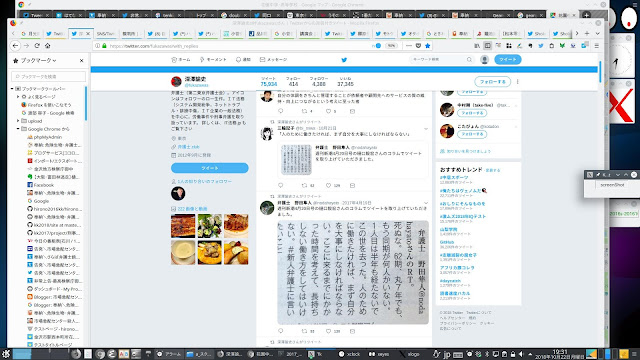Open the Google bookmark in sidebar
Screen dimensions: 640x360
pos(38,201)
